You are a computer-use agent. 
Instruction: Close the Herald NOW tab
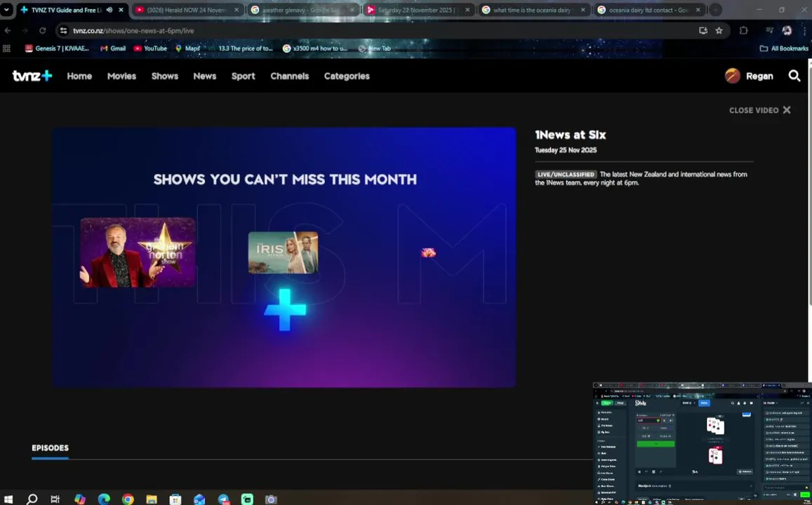click(x=236, y=10)
